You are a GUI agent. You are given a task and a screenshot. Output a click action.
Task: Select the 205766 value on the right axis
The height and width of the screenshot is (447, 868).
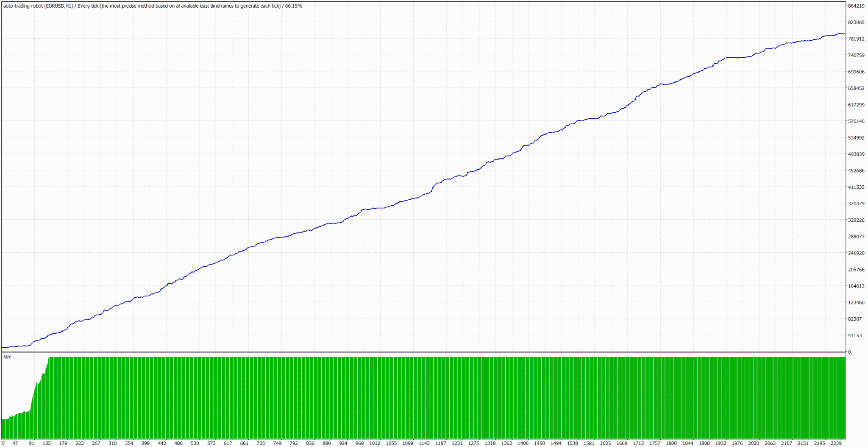[856, 270]
